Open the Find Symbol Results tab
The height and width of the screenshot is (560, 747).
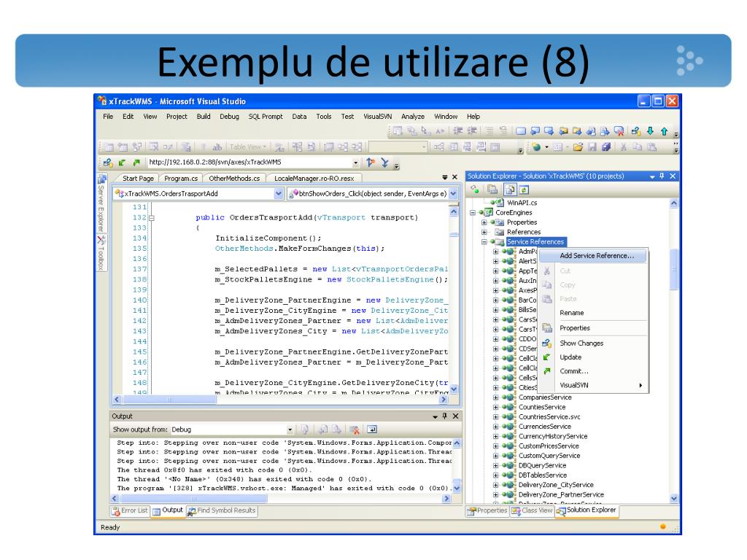coord(222,510)
